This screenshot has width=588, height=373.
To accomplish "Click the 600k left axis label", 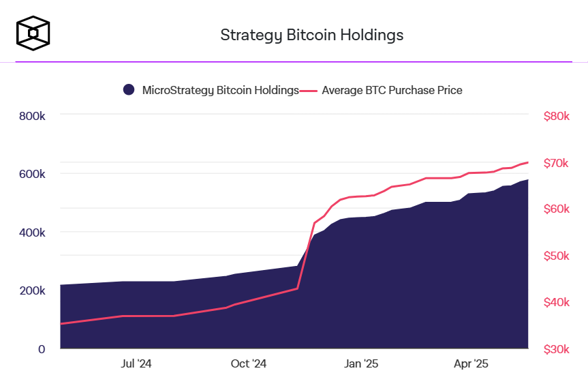I will tap(32, 174).
